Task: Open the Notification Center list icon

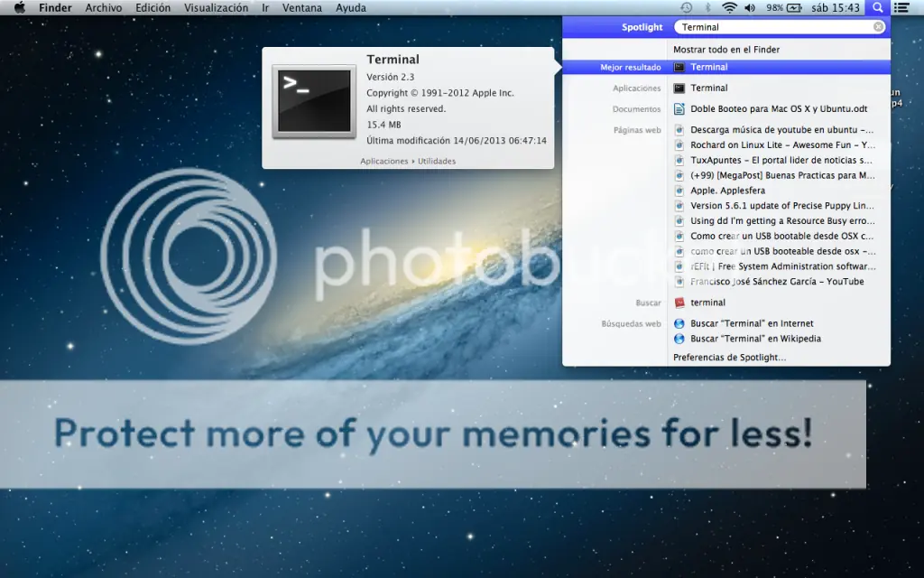Action: 901,7
